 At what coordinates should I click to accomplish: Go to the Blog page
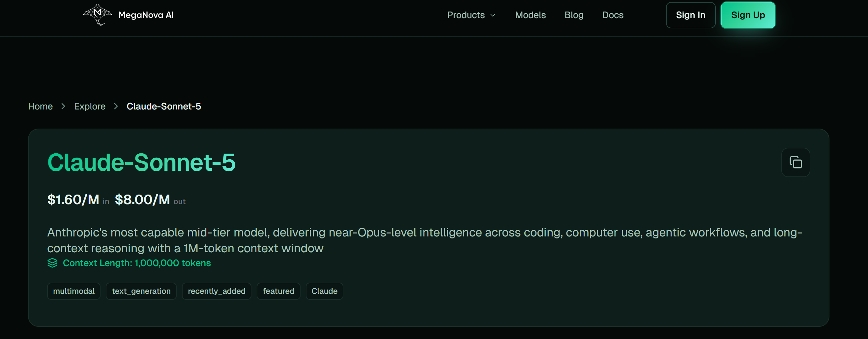574,15
